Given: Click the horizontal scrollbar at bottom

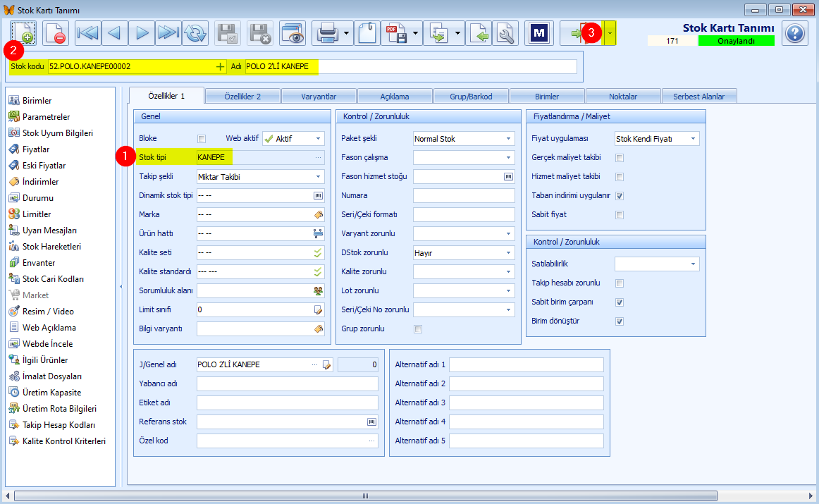Looking at the screenshot, I should (x=365, y=496).
